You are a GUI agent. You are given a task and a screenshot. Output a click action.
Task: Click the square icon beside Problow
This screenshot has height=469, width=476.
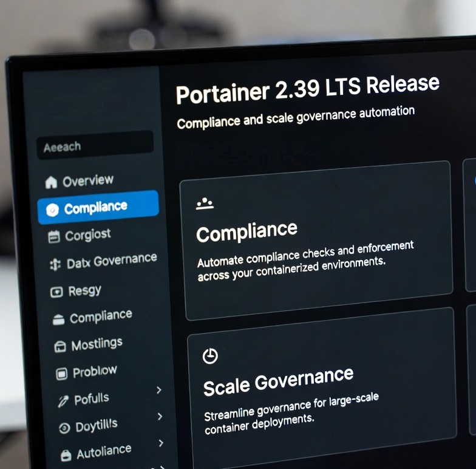click(62, 374)
